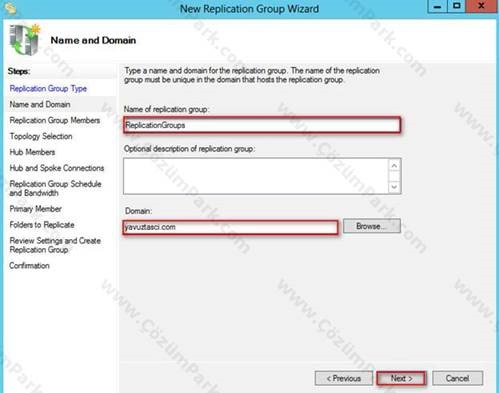Click Review Settings and Create Replication Group

click(55, 245)
